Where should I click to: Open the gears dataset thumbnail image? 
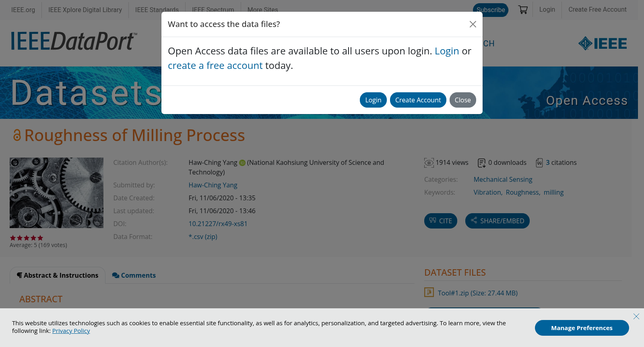pyautogui.click(x=56, y=193)
